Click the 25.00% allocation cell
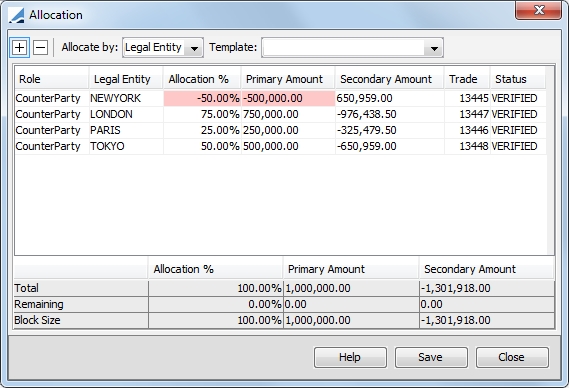This screenshot has width=569, height=388. point(202,130)
